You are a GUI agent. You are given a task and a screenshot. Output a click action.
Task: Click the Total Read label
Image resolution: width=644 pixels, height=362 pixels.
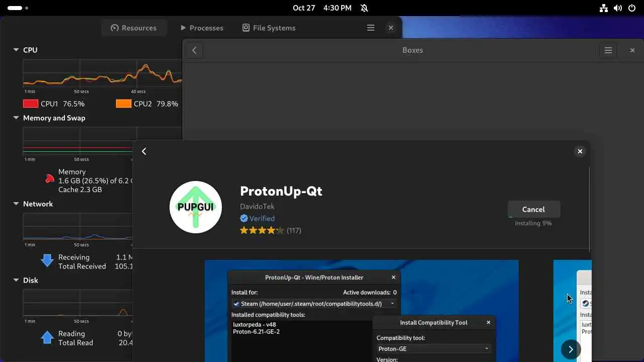tap(75, 342)
